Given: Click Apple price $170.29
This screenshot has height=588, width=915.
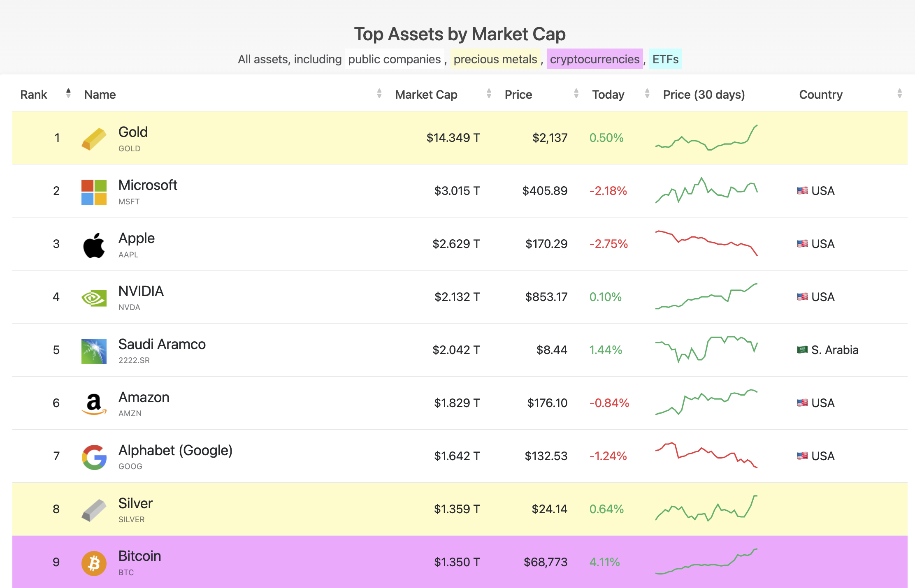Looking at the screenshot, I should (546, 244).
